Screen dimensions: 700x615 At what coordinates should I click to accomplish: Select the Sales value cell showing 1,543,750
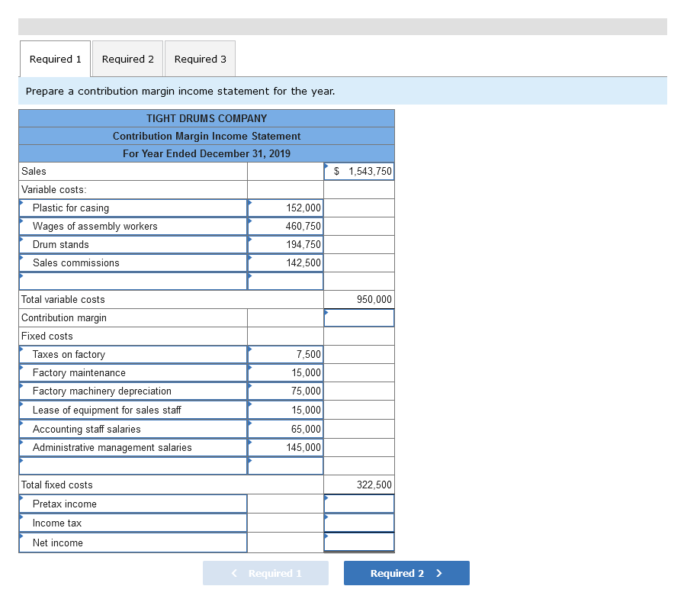(x=358, y=171)
